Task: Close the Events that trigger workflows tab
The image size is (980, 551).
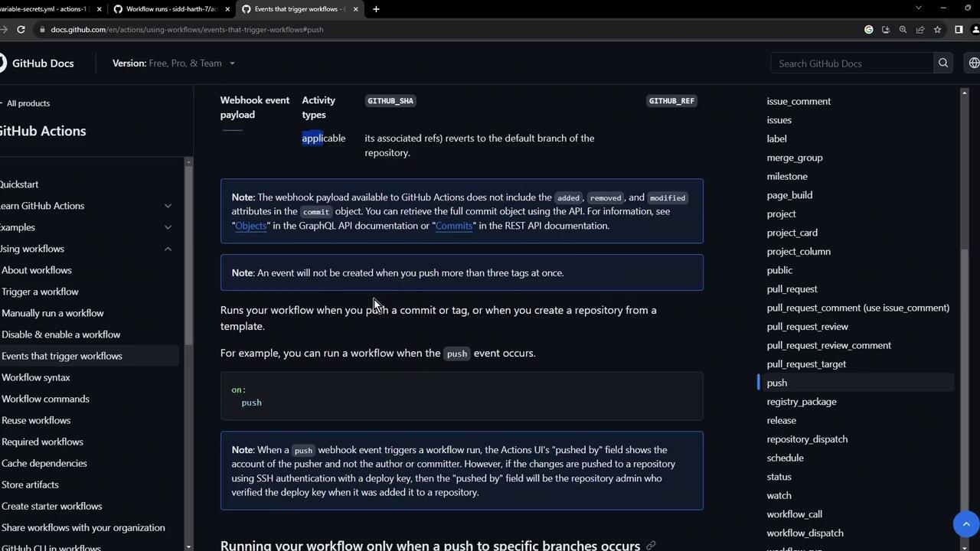Action: [355, 9]
